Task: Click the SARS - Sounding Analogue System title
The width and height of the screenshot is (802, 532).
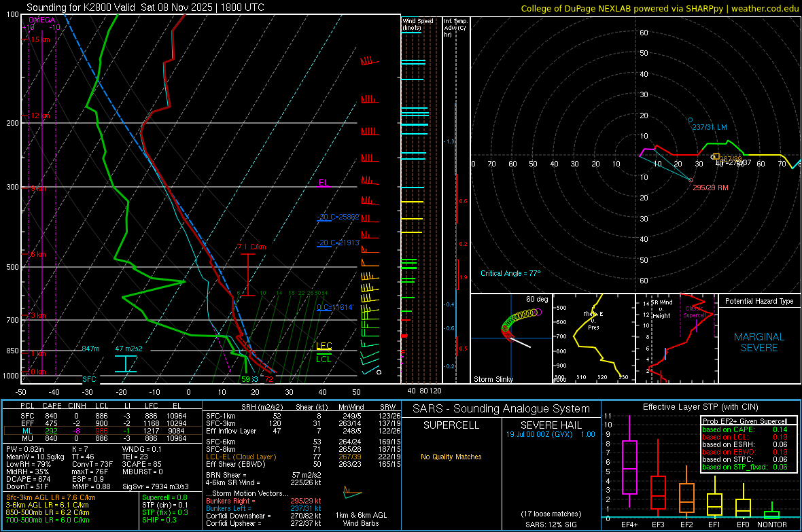Action: [502, 409]
